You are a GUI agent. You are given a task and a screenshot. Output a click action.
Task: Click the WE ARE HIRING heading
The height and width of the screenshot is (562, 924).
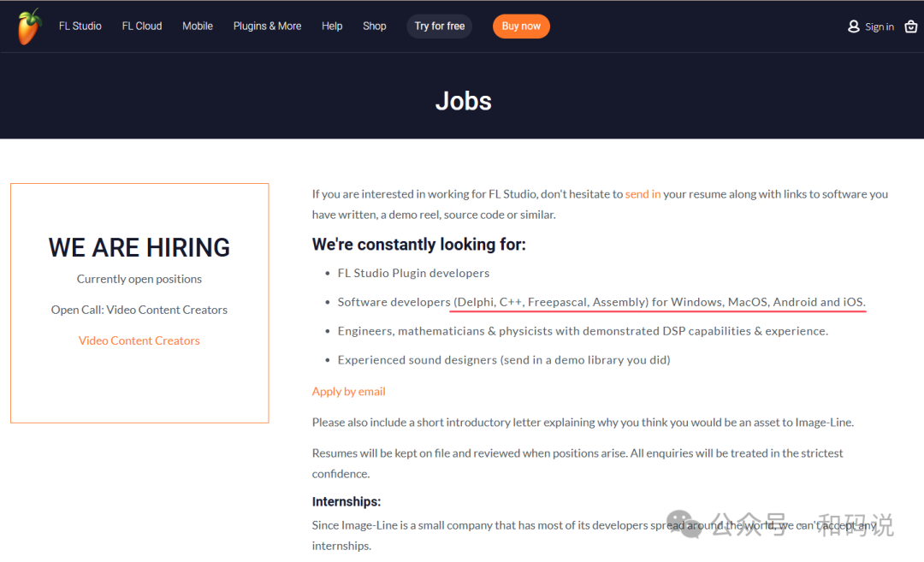pos(139,247)
